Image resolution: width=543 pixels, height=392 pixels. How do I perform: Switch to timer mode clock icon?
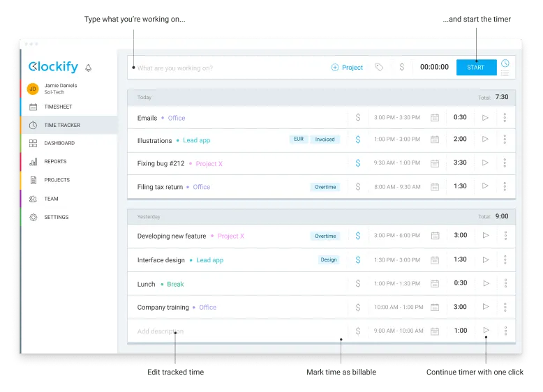505,63
